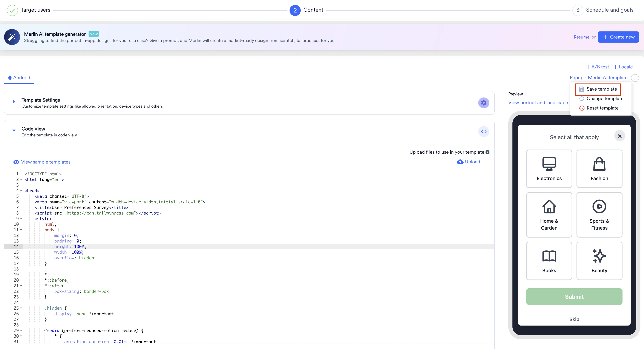Click the eye icon for sample templates

coord(16,162)
